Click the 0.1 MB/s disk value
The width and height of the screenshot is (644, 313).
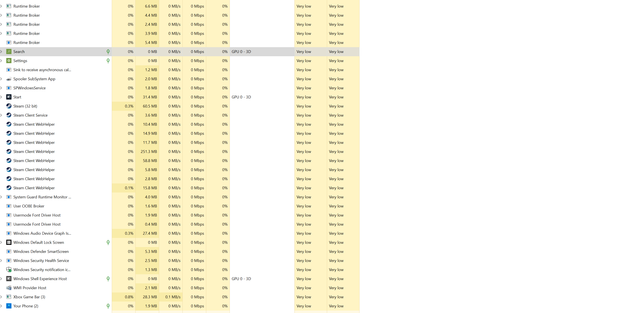[x=173, y=297]
